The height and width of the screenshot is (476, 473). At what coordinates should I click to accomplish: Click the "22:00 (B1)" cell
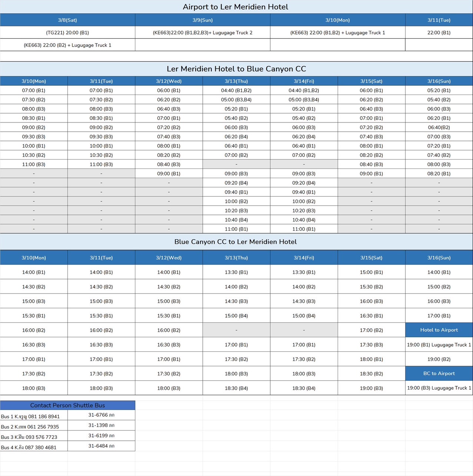point(439,33)
